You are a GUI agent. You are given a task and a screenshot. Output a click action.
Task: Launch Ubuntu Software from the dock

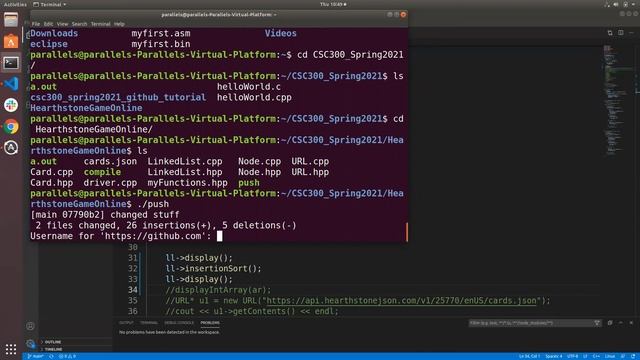click(11, 41)
